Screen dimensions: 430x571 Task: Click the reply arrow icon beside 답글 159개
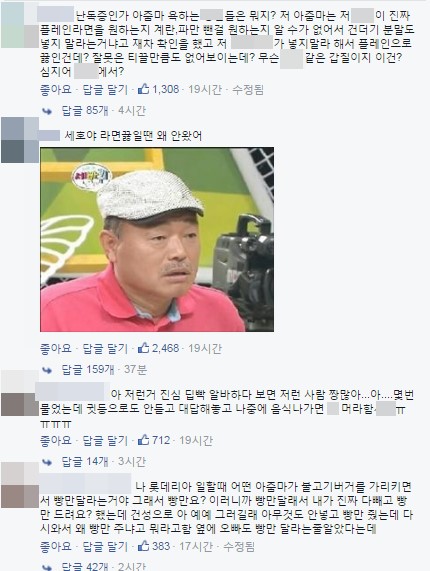pyautogui.click(x=47, y=370)
